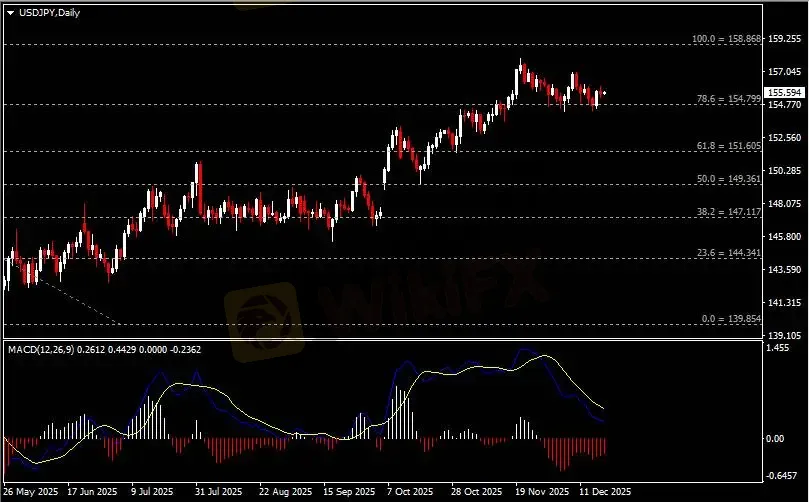Click the 31 Jul 2025 date label
The width and height of the screenshot is (809, 502).
[218, 492]
